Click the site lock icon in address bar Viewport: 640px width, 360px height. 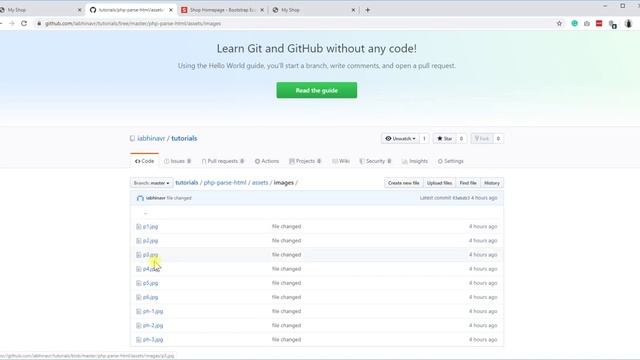tap(39, 24)
